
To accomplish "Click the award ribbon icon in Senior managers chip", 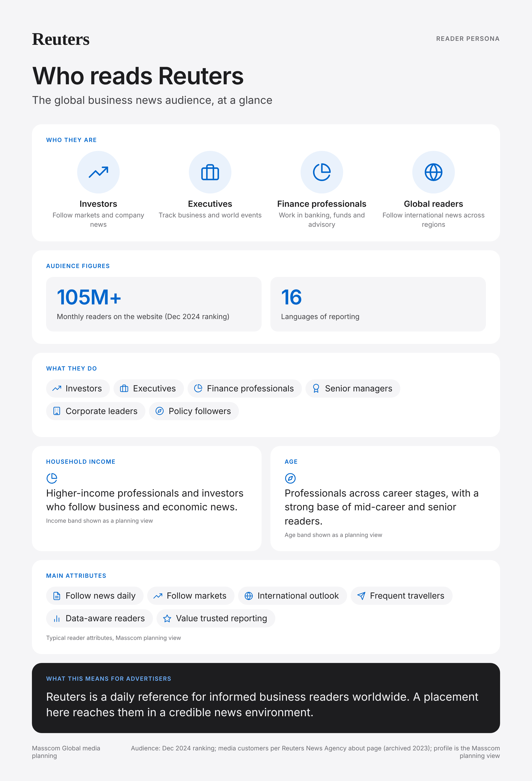I will [x=316, y=389].
